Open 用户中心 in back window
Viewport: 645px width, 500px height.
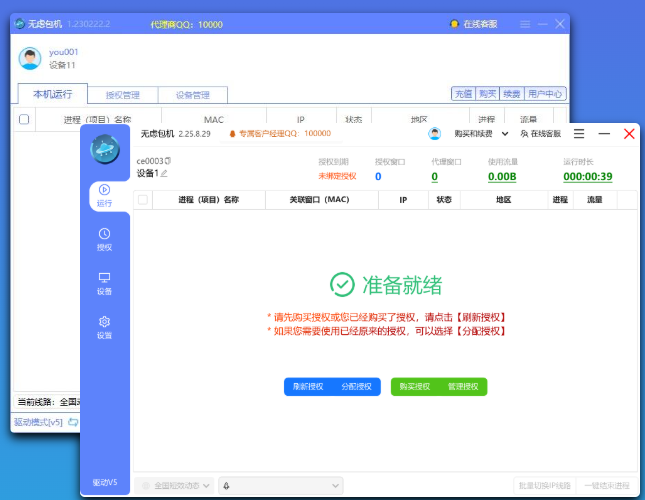[x=545, y=94]
